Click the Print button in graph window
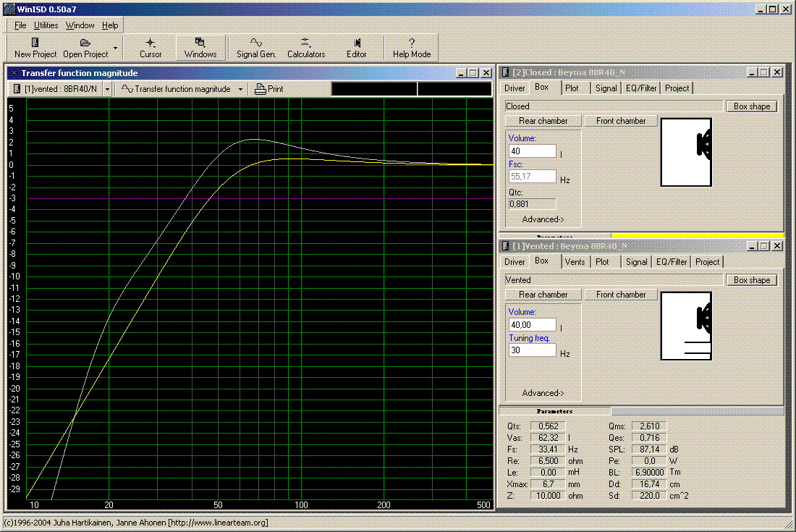The width and height of the screenshot is (796, 532). click(269, 89)
